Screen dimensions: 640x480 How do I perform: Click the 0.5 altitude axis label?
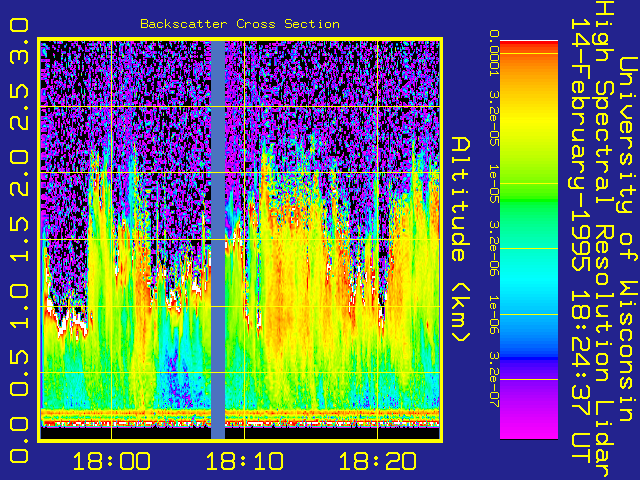coord(19,372)
